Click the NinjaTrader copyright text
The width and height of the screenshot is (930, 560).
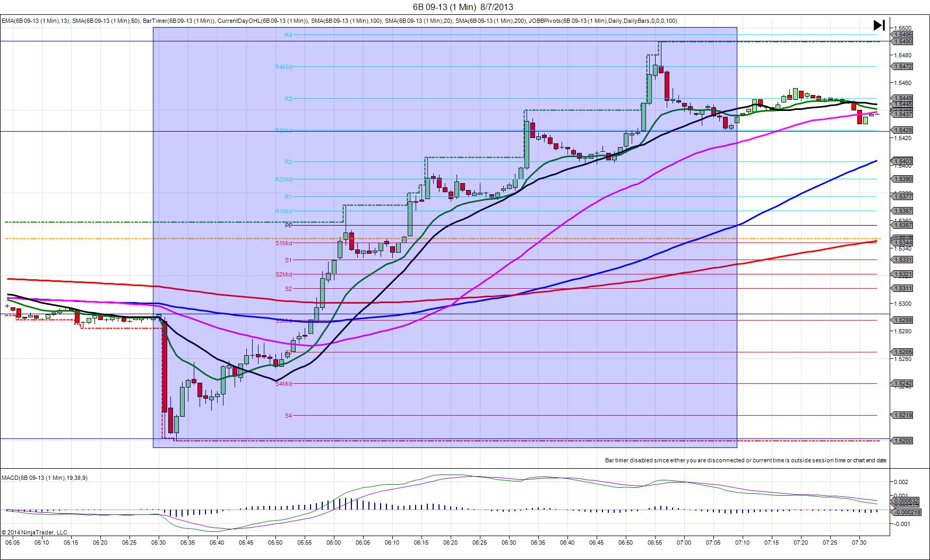[35, 532]
